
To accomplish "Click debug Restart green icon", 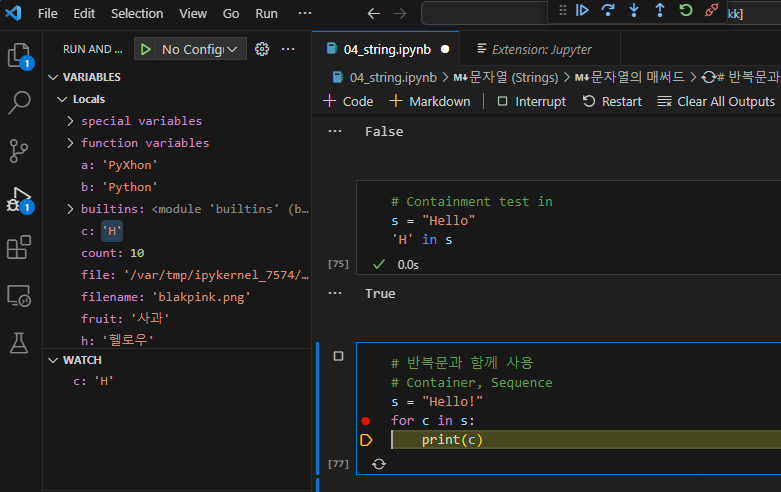I will tap(686, 10).
